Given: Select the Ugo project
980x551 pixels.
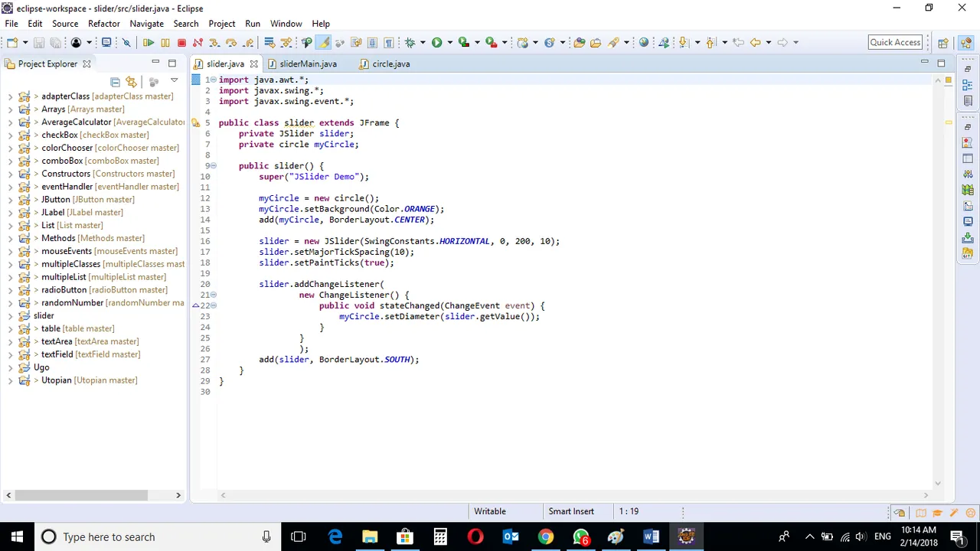Looking at the screenshot, I should coord(41,367).
